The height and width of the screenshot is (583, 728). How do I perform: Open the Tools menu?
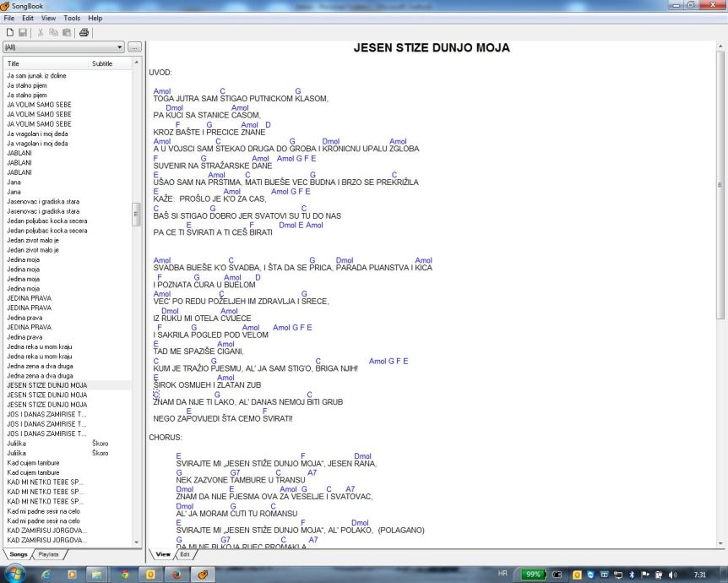click(72, 18)
